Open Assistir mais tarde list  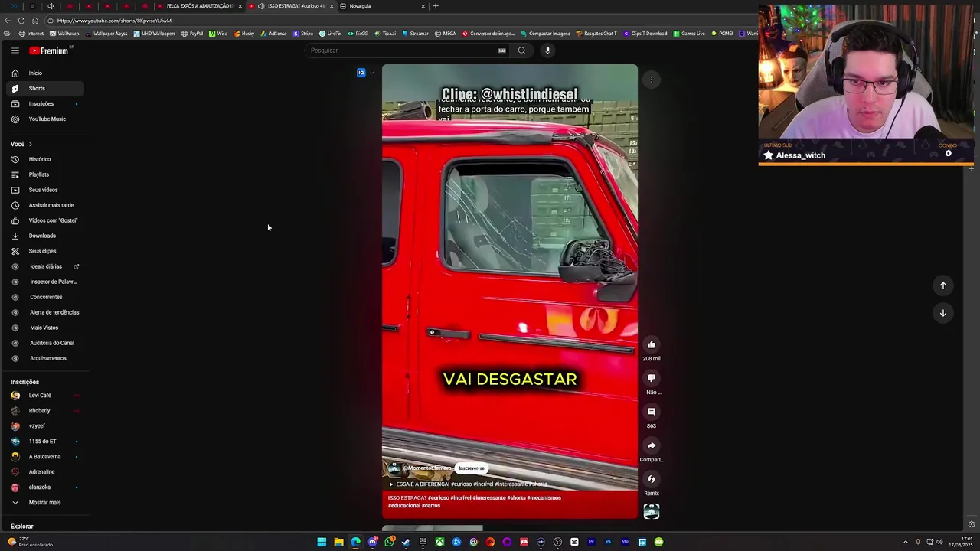click(44, 205)
